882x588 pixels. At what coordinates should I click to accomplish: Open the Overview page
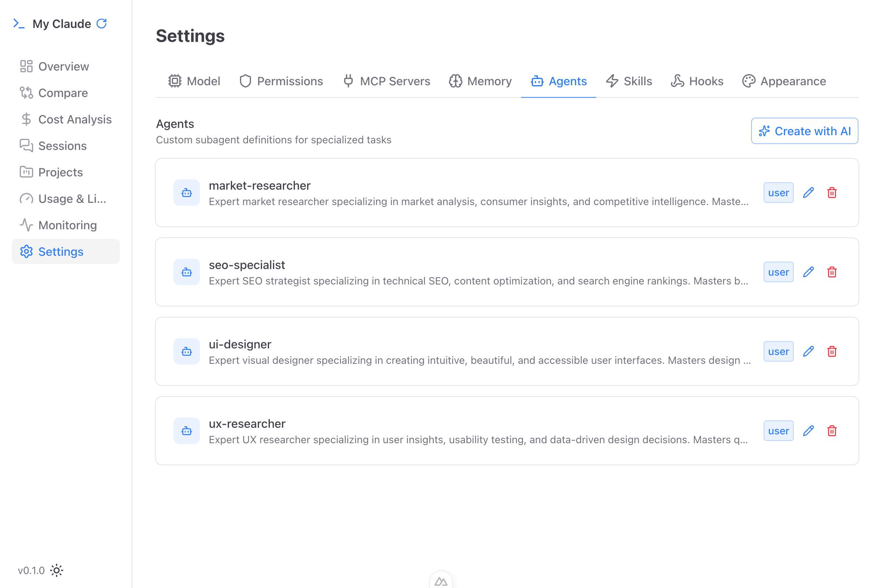66,67
